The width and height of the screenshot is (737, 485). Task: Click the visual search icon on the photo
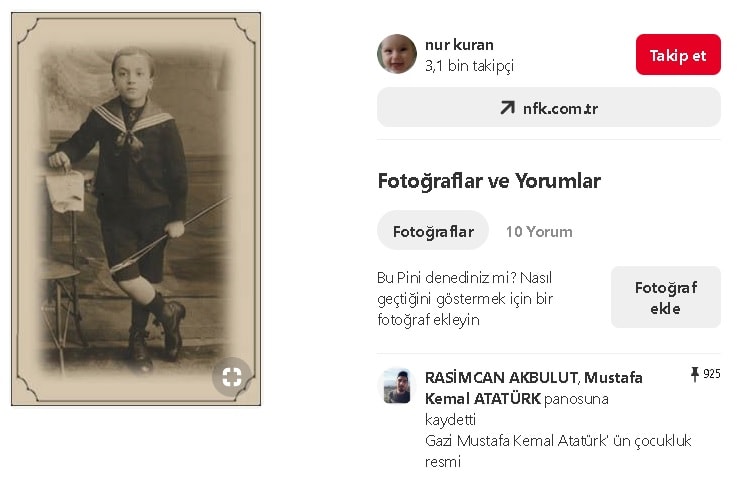point(232,376)
